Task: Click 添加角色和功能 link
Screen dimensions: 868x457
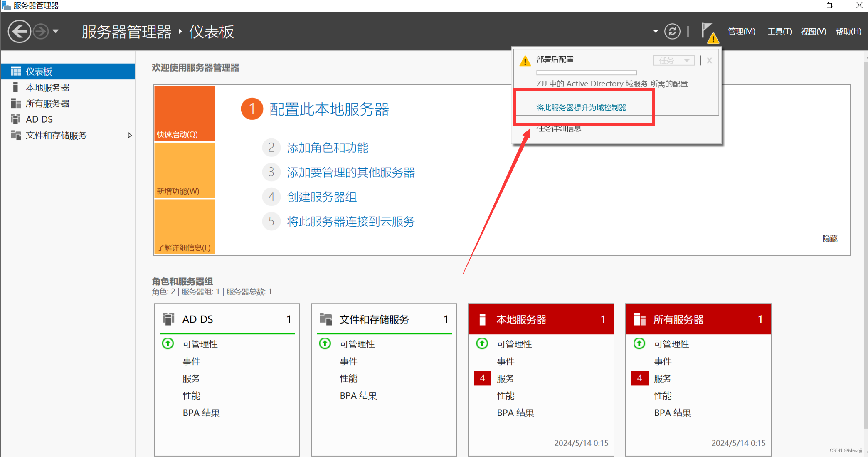Action: (328, 148)
